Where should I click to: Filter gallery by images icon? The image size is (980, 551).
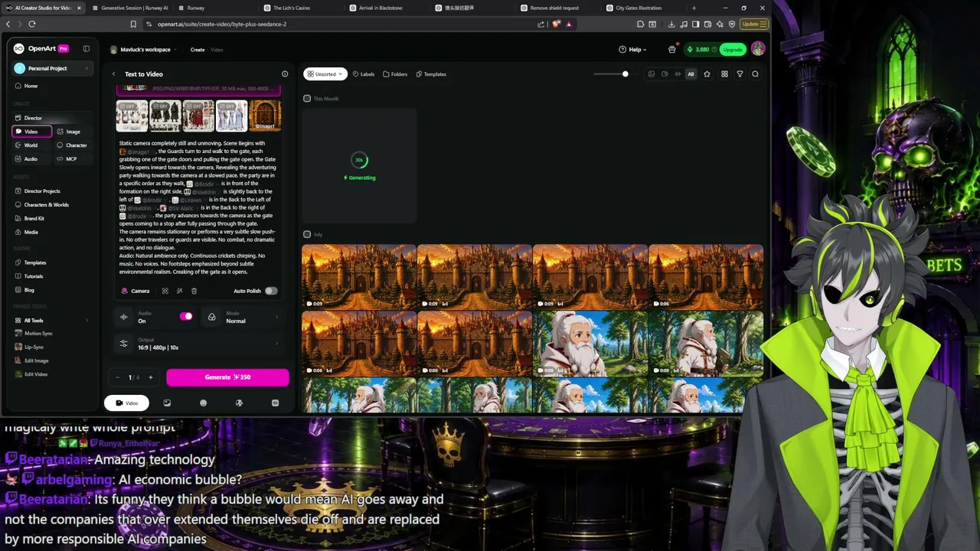(652, 74)
